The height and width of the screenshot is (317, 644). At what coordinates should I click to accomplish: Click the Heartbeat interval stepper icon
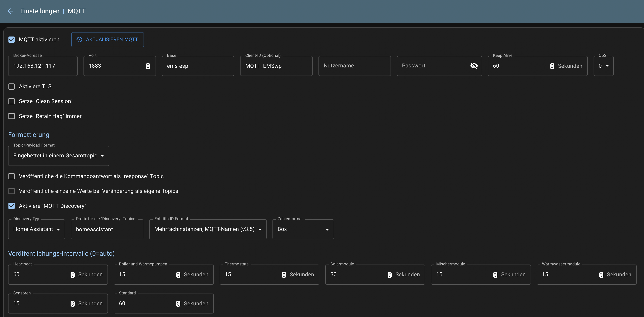click(72, 275)
